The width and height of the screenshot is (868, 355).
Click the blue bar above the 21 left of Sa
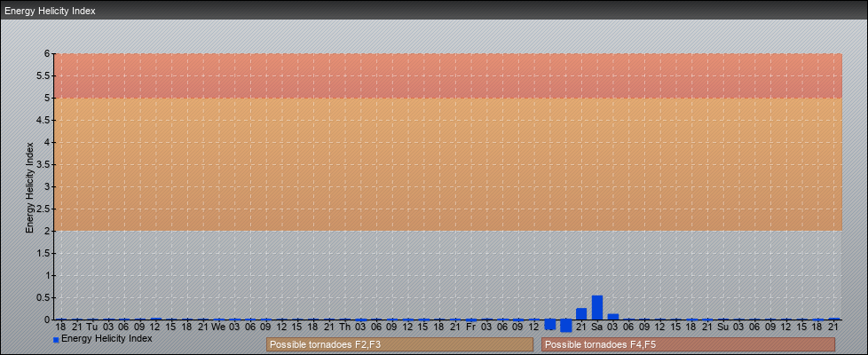coord(581,314)
